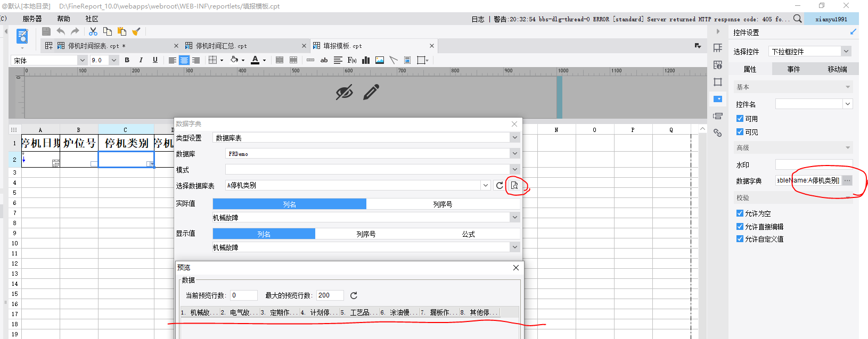Image resolution: width=868 pixels, height=339 pixels.
Task: Open 实际值 column dropdown 机械故障
Action: 514,217
